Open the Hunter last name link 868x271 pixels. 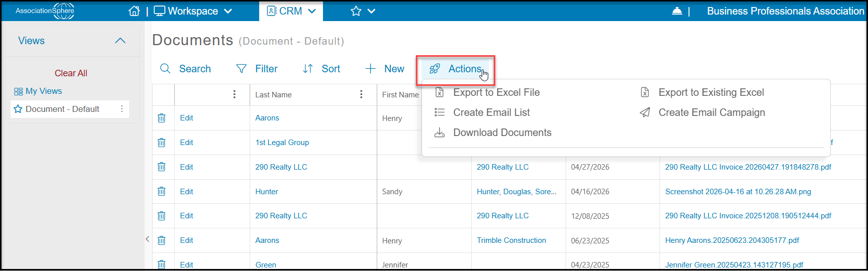(x=267, y=192)
